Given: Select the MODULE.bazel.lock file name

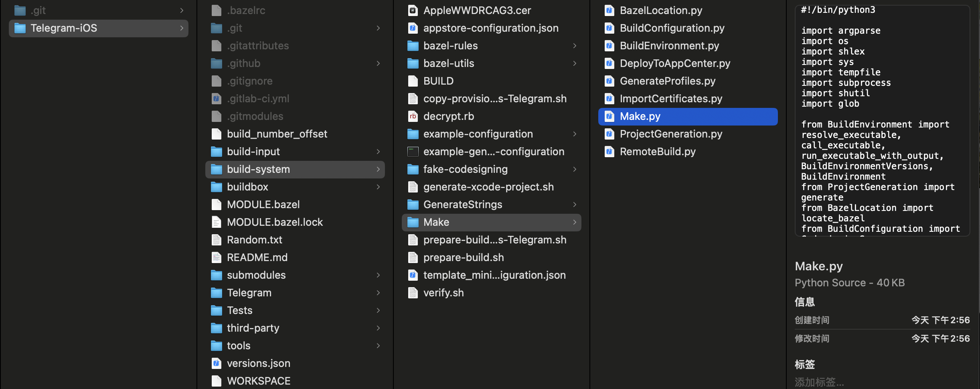Looking at the screenshot, I should tap(275, 222).
